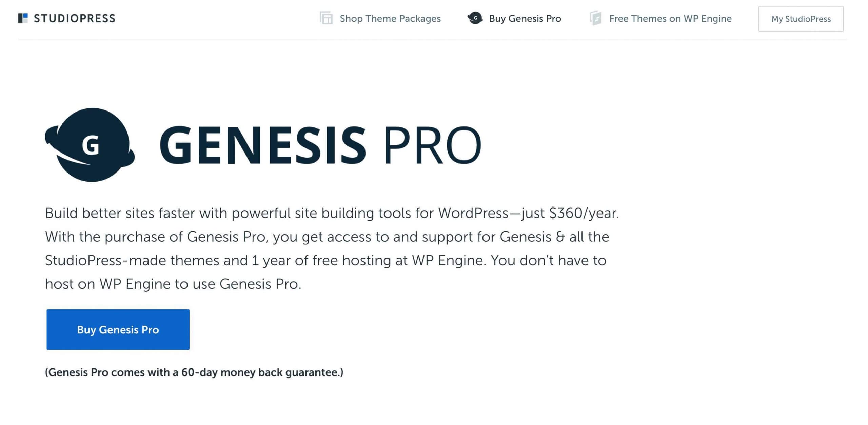Select the Buy Genesis Pro navigation text

525,18
